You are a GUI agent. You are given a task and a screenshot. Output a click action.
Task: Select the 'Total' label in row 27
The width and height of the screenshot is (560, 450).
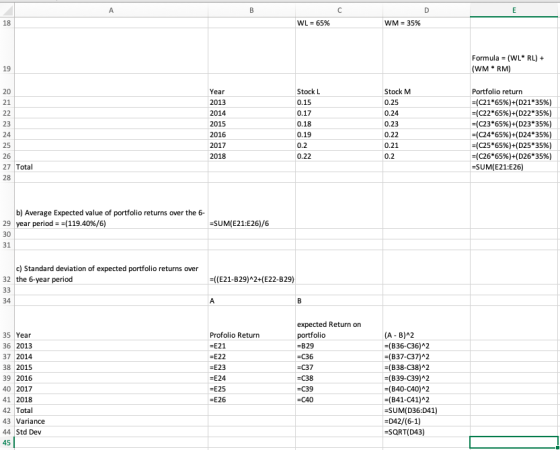point(111,167)
